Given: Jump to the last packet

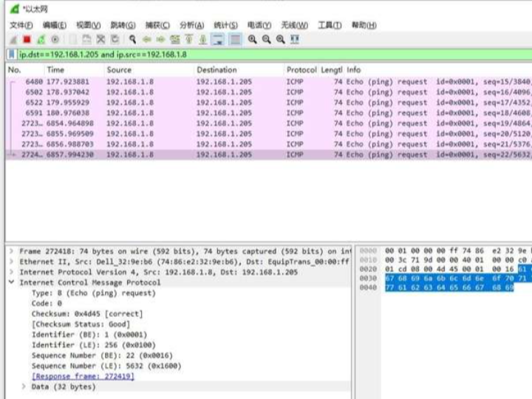Looking at the screenshot, I should [203, 39].
